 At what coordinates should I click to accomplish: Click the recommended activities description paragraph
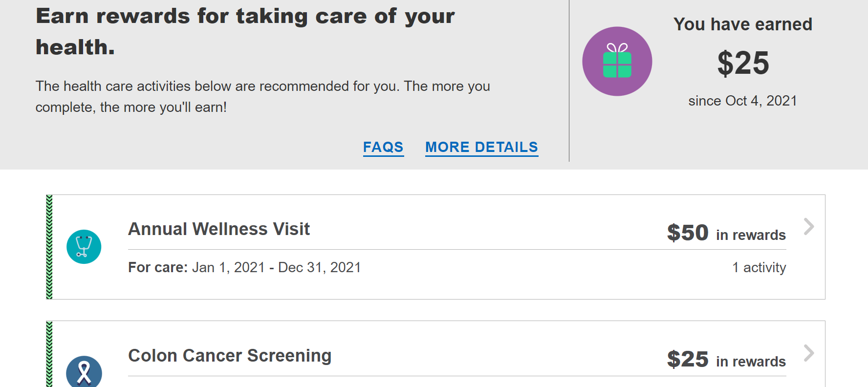coord(262,96)
